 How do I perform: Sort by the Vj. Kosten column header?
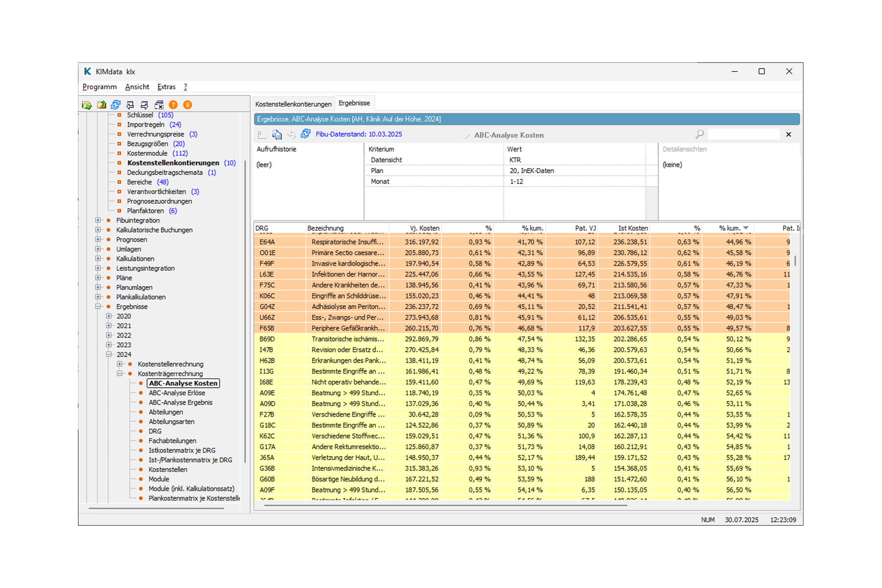pyautogui.click(x=416, y=228)
